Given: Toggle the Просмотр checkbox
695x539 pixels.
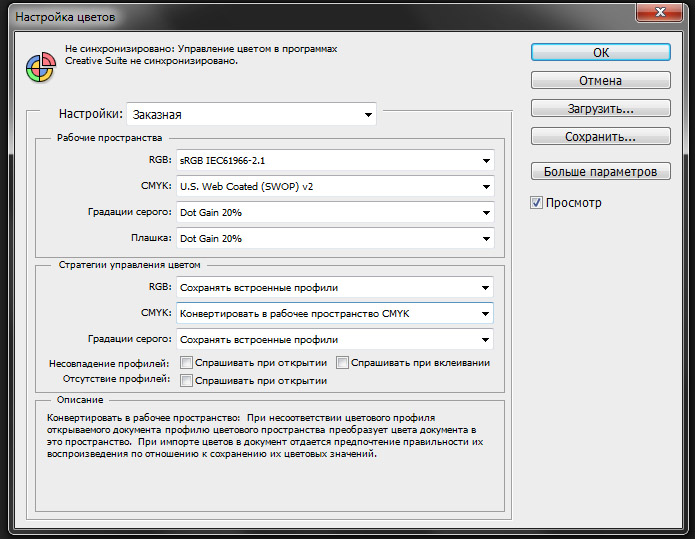Looking at the screenshot, I should (536, 203).
